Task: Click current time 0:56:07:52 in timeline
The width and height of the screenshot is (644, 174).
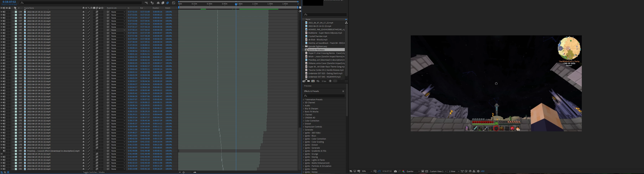Action: [x=9, y=2]
